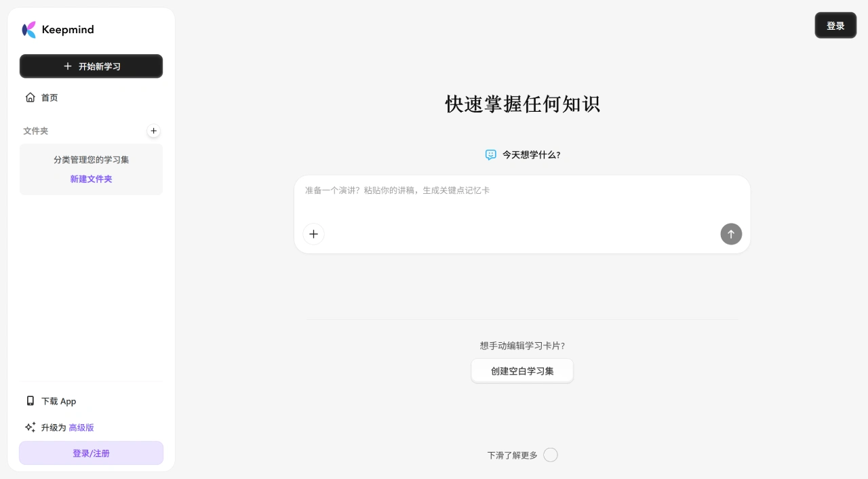Click the circle indicator beside 下滑了解更多
Screen dimensions: 868x479
pyautogui.click(x=551, y=455)
